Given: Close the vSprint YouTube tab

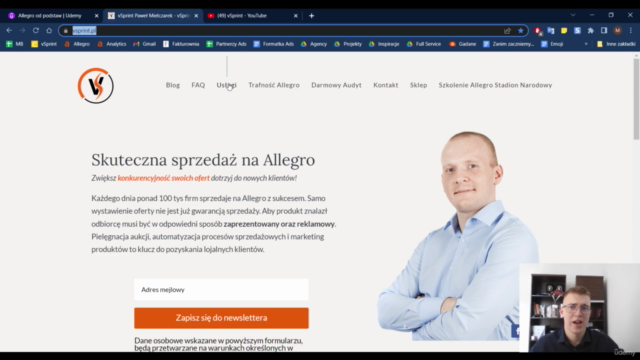Looking at the screenshot, I should coord(296,16).
